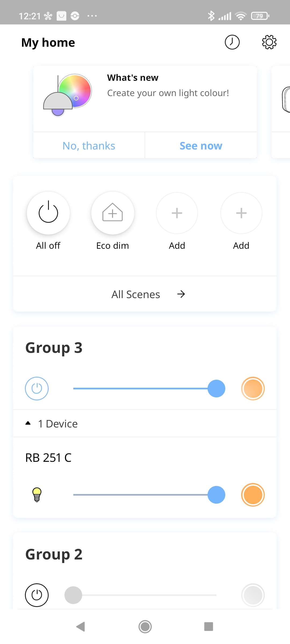Click Group 3 brightness slider handle

(x=216, y=388)
